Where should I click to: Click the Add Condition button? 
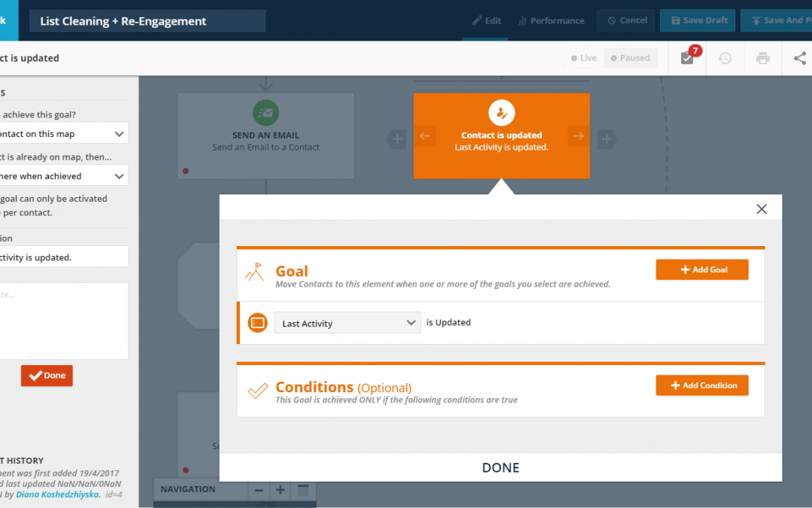701,385
